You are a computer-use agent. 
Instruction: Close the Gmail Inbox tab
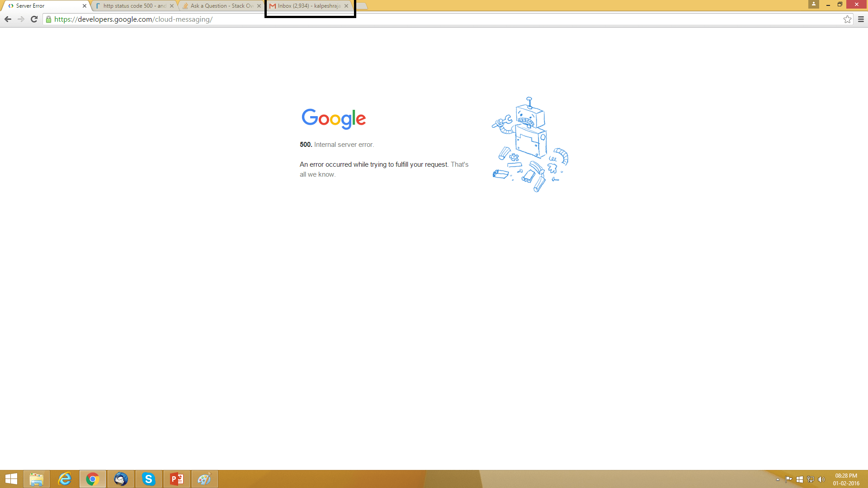click(346, 6)
